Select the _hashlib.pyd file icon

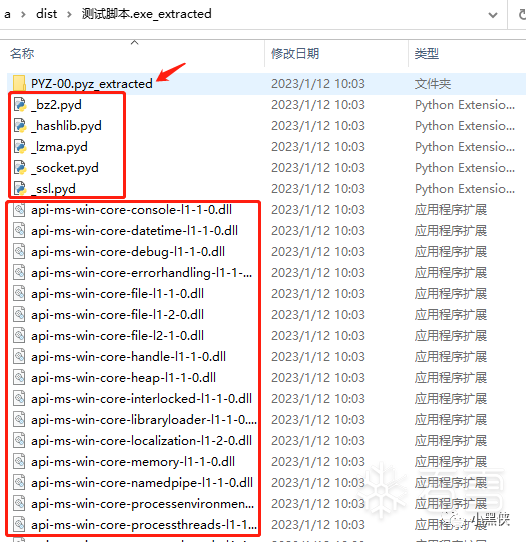(19, 126)
